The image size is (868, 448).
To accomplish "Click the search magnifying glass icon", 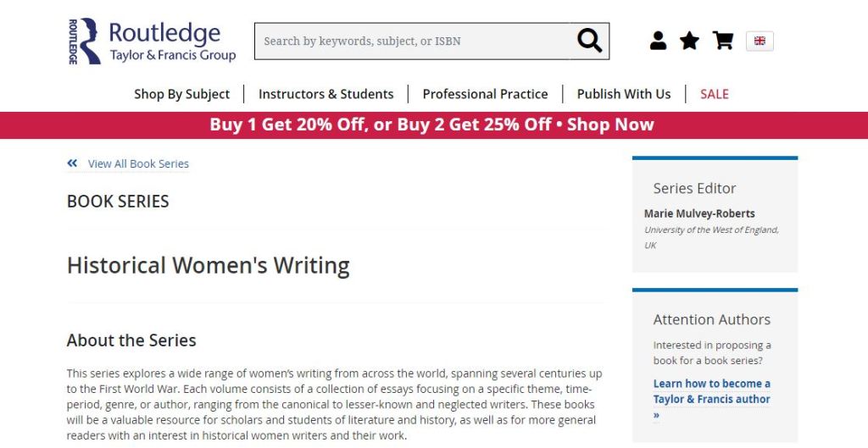I will click(589, 41).
